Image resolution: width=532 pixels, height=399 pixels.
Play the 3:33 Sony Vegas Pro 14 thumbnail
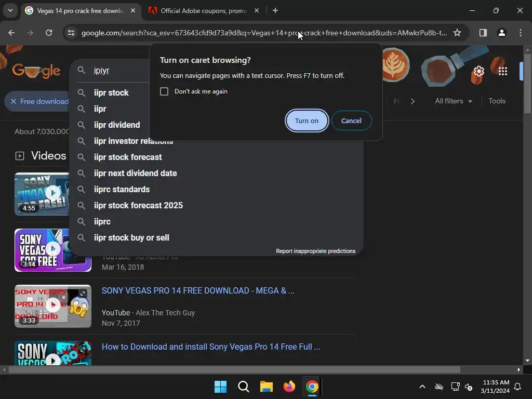(x=53, y=306)
